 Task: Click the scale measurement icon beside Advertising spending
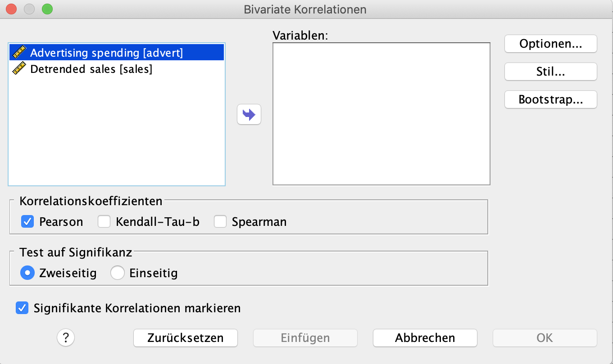pyautogui.click(x=19, y=52)
